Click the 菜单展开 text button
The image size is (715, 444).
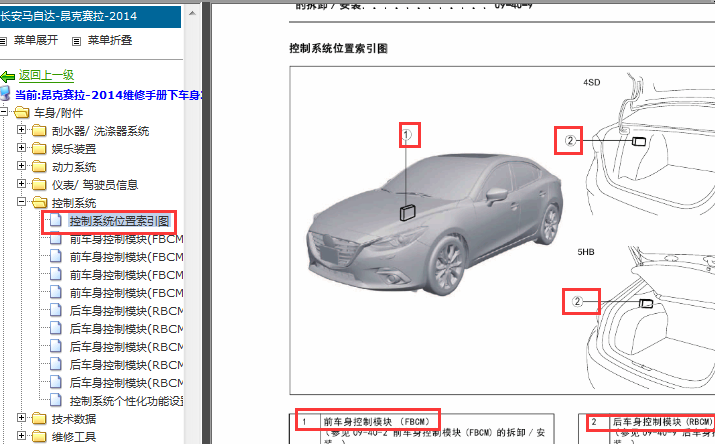pos(36,41)
